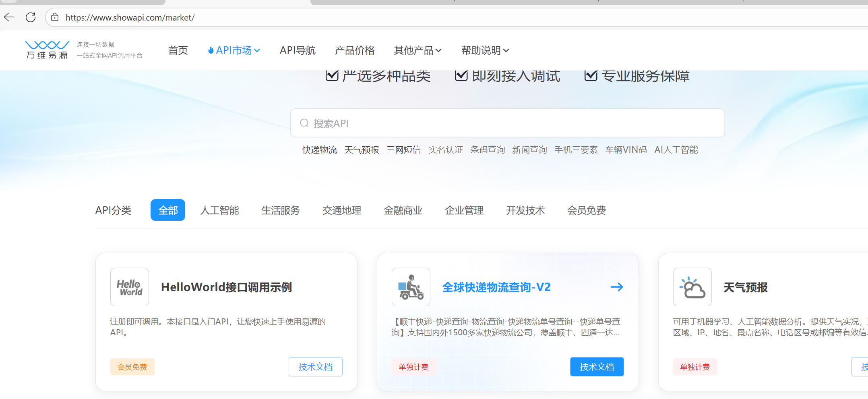Choose the 手机三要素 hot search keyword
Screen dimensions: 868x399
pyautogui.click(x=576, y=150)
